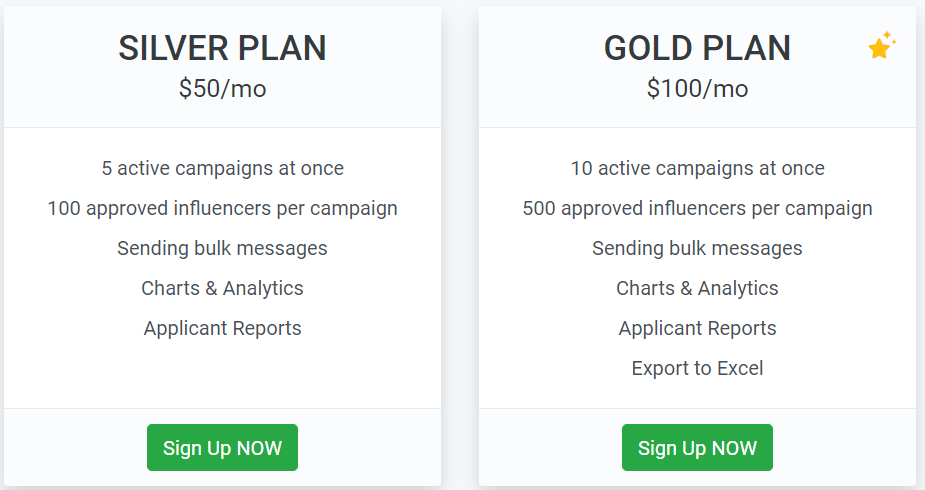
Task: Click '5 active campaigns at once' feature
Action: 222,168
